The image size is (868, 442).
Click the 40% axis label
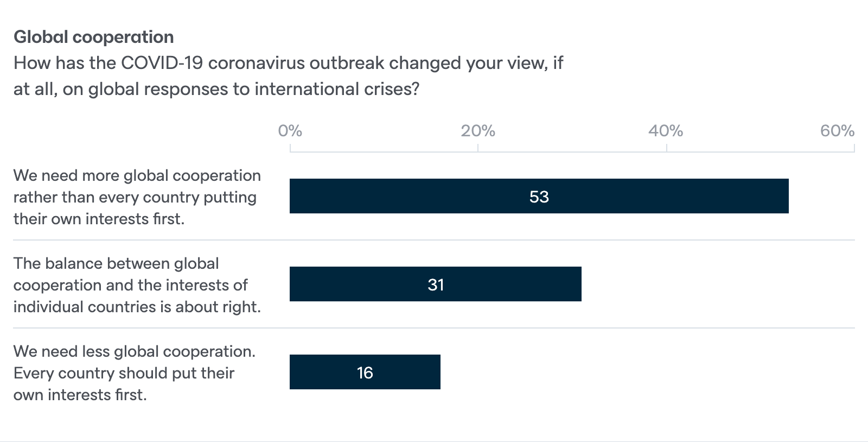click(666, 131)
